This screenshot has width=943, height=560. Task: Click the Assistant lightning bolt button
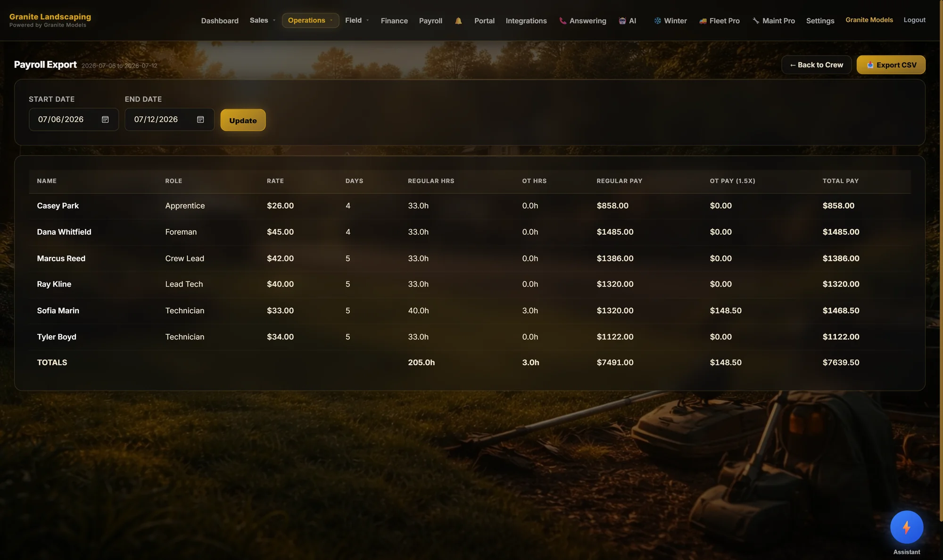coord(906,527)
